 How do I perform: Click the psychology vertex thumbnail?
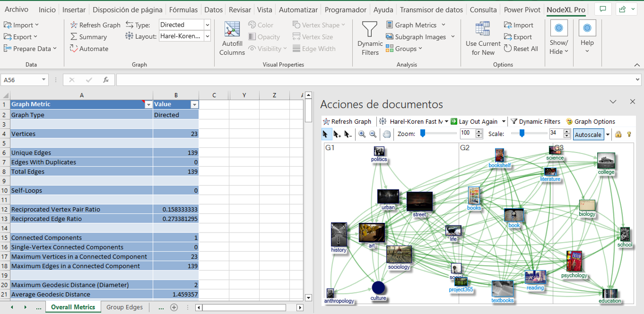574,261
